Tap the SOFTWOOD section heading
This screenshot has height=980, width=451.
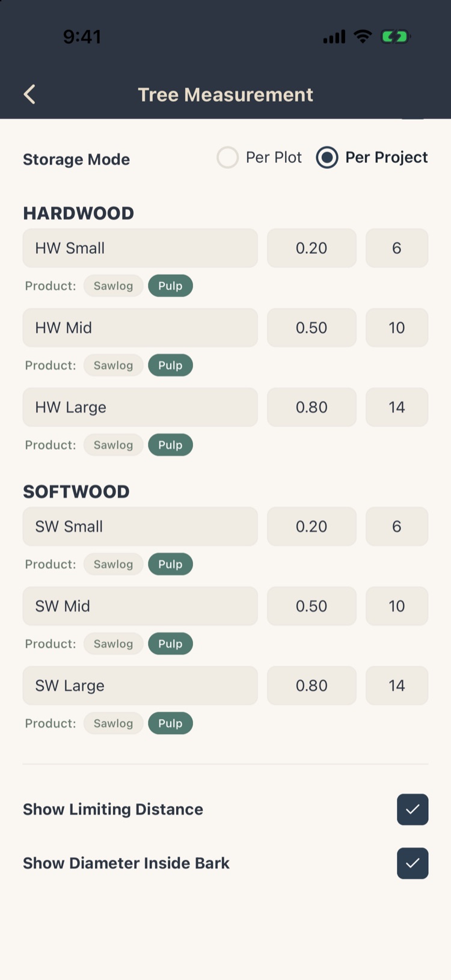pos(76,492)
